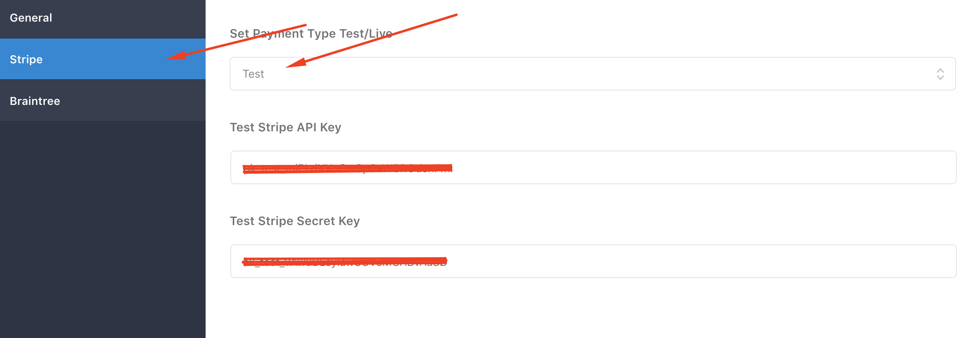
Task: Switch to the Braintree settings tab
Action: (35, 101)
